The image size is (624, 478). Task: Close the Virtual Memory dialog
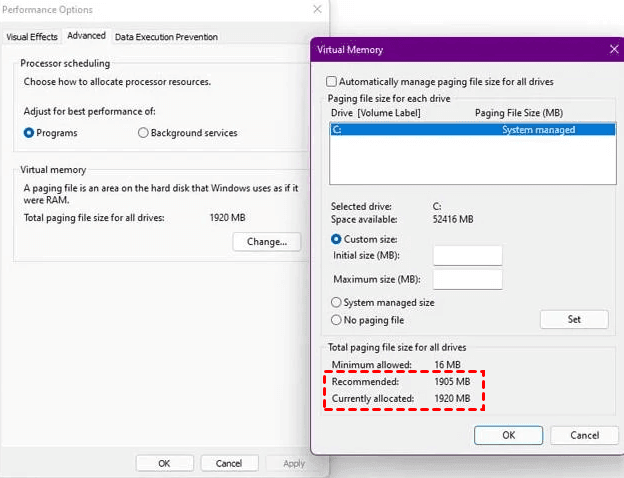(x=614, y=49)
